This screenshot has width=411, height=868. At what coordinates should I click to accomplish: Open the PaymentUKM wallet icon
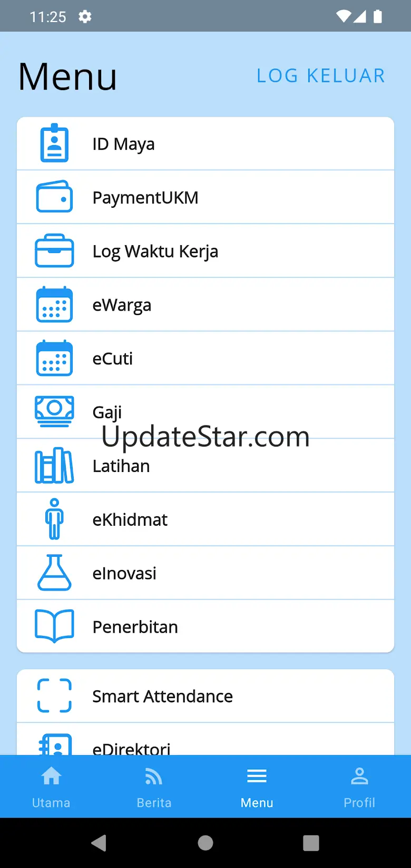tap(54, 197)
